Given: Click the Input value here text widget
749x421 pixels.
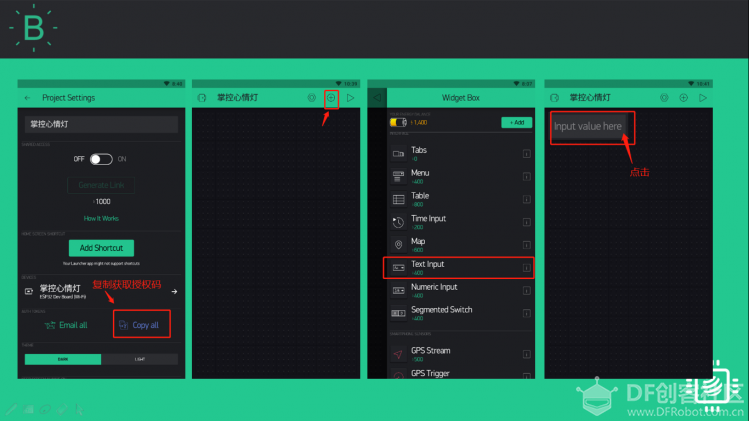Looking at the screenshot, I should tap(588, 126).
